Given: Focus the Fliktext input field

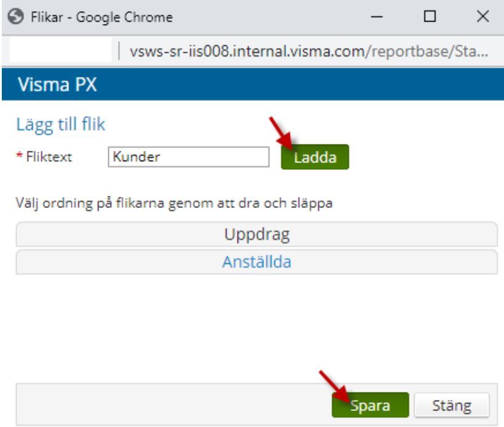Looking at the screenshot, I should [188, 157].
